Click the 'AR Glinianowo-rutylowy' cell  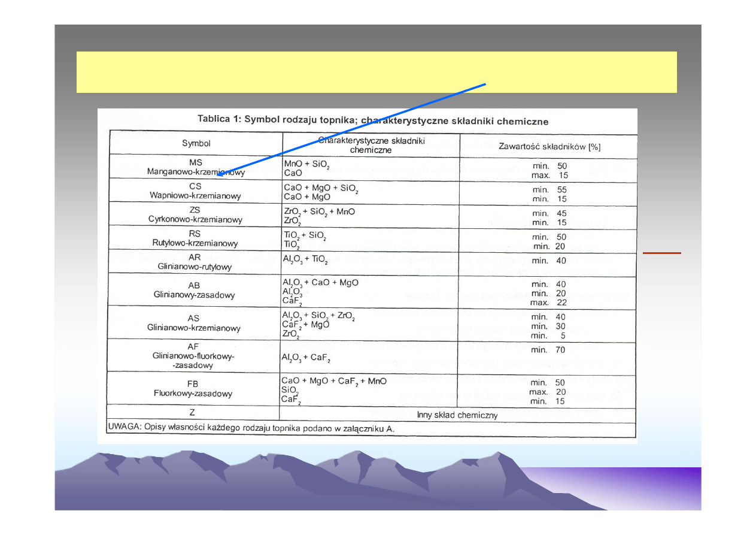pyautogui.click(x=195, y=261)
